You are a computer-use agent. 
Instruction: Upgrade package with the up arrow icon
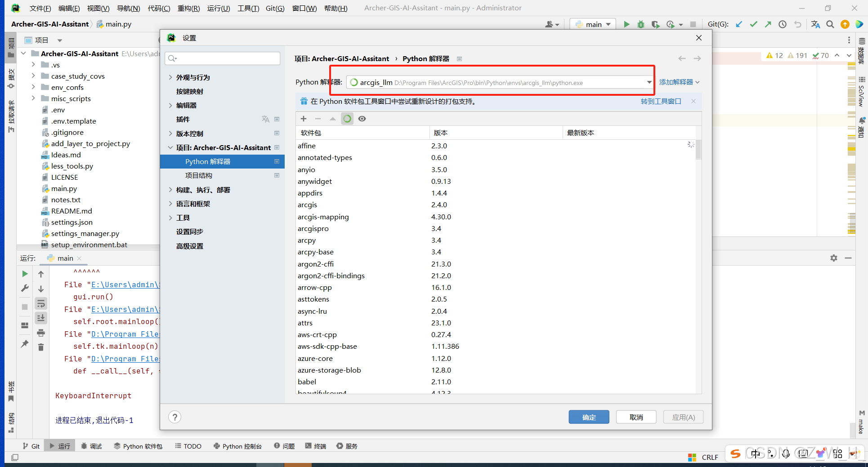pos(333,119)
